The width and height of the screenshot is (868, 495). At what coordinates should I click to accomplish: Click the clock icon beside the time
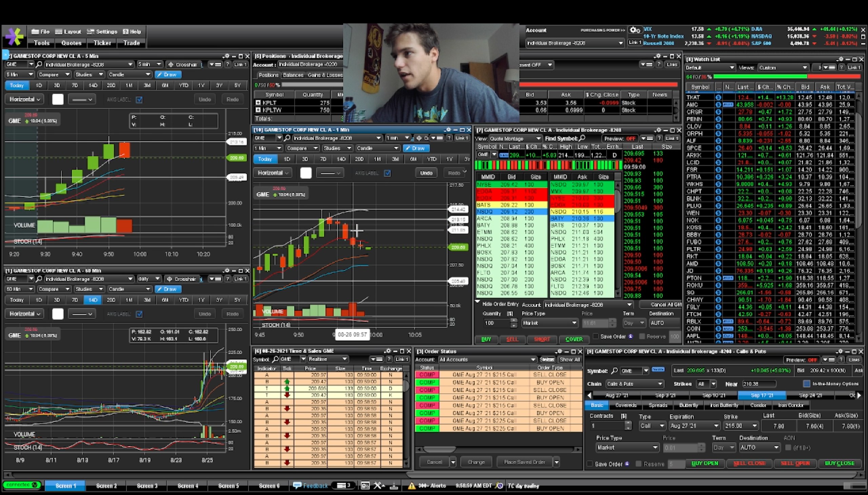(x=499, y=486)
